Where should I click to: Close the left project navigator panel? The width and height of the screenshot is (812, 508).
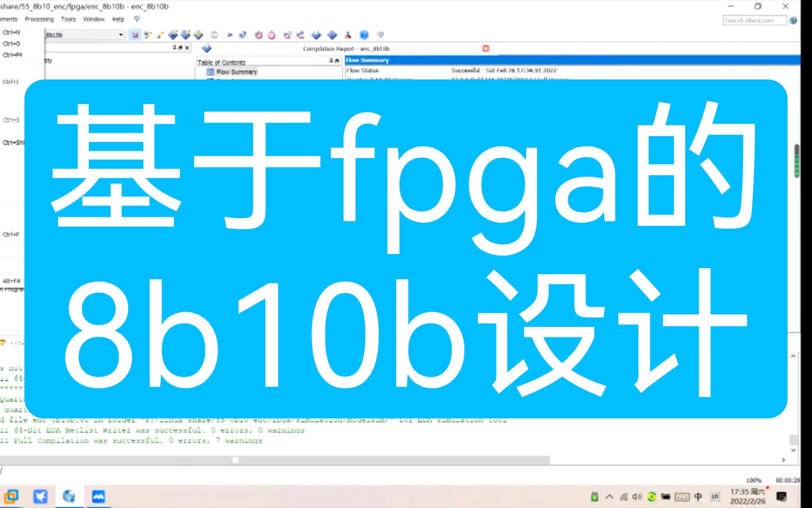[x=187, y=48]
